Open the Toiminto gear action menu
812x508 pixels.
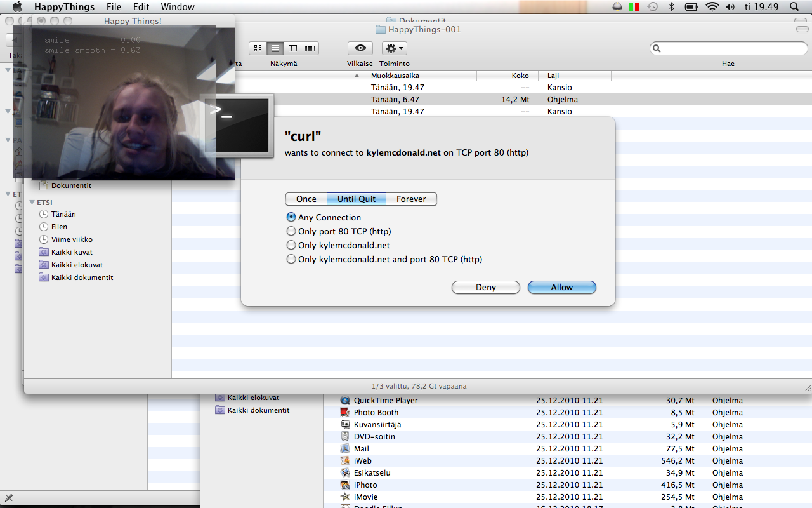pos(394,48)
